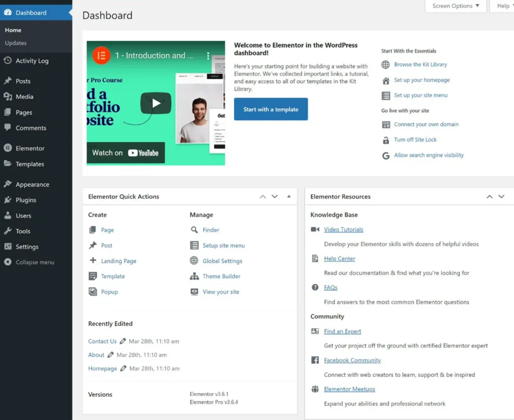
Task: Open the Contact Us recently edited link
Action: (x=102, y=341)
